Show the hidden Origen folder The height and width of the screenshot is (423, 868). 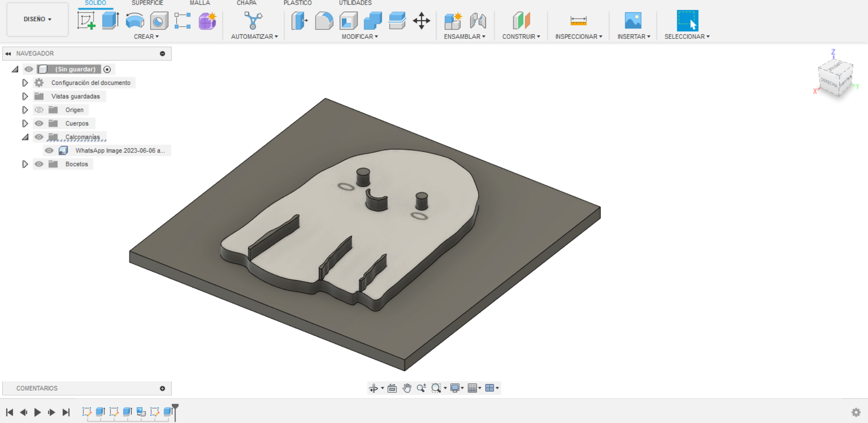coord(39,110)
